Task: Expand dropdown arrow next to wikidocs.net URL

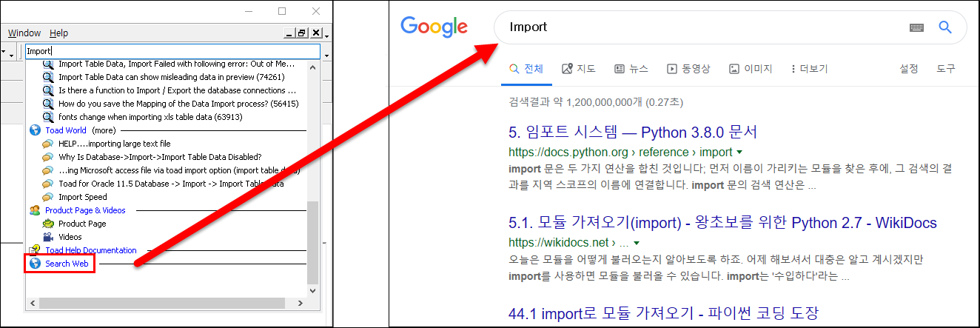Action: [637, 243]
